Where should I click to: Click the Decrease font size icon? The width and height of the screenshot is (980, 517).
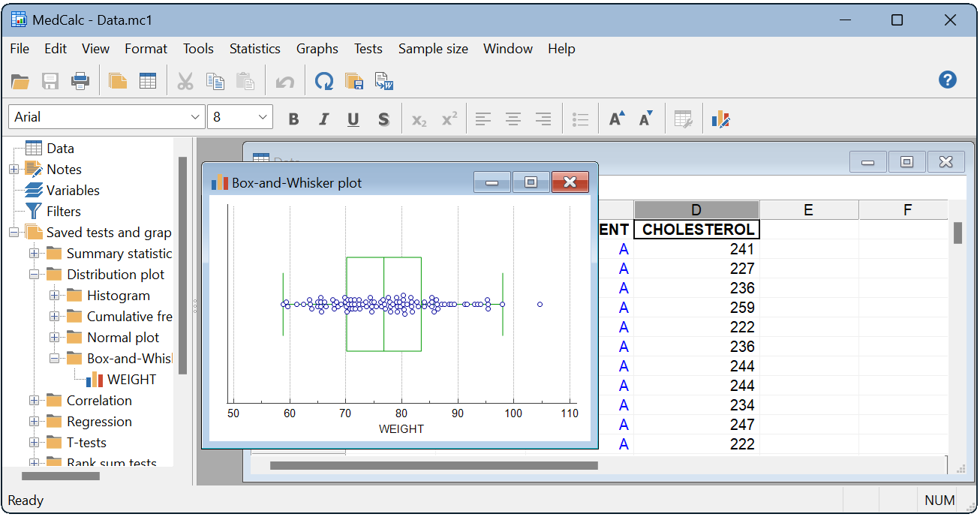(645, 119)
